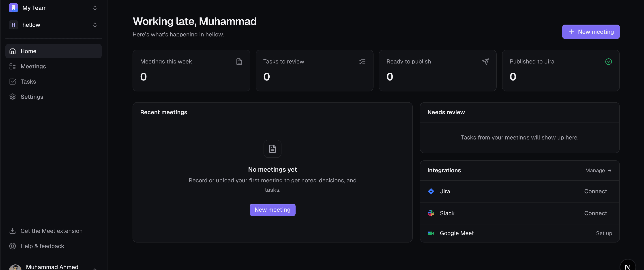Click the Meetings this week card label

pyautogui.click(x=166, y=62)
